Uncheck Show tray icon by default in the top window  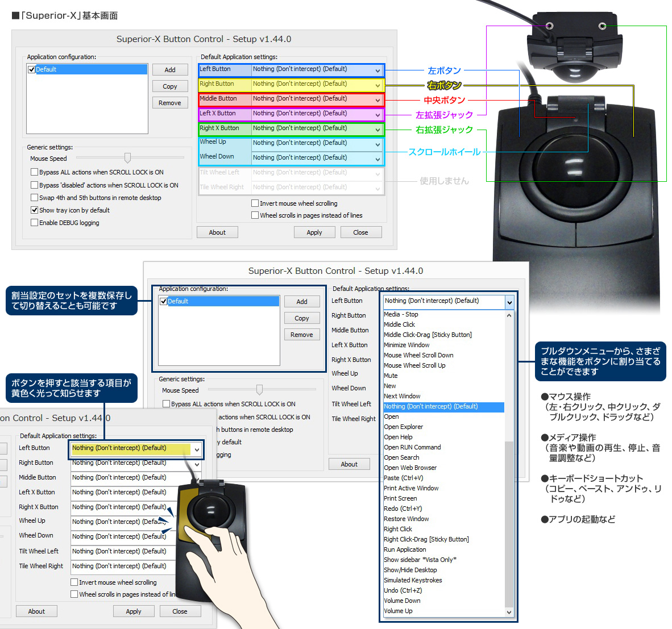tap(34, 210)
